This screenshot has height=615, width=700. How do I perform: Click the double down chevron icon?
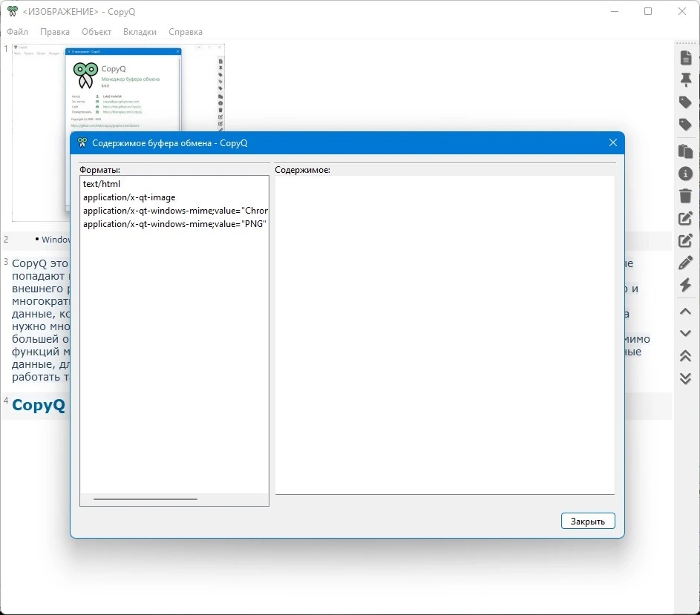point(686,378)
